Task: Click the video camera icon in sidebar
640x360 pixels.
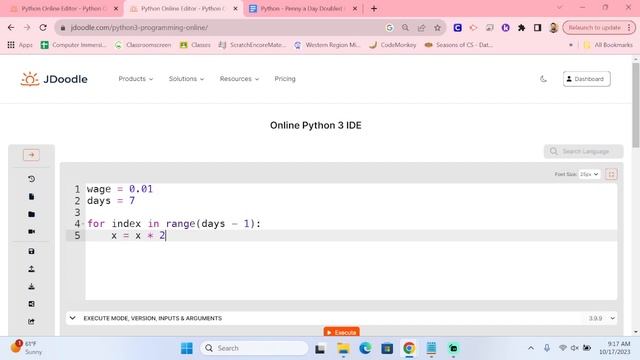Action: [x=31, y=231]
